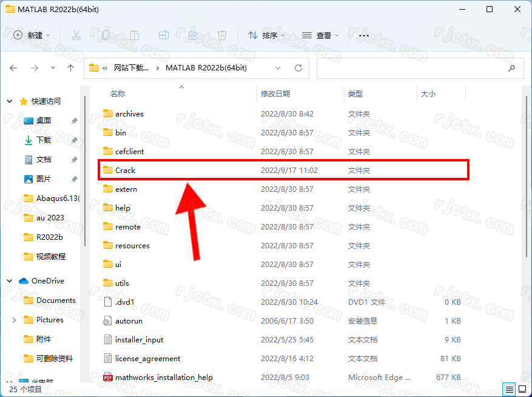Open 下载 in Quick access
This screenshot has height=397, width=532.
tap(44, 140)
